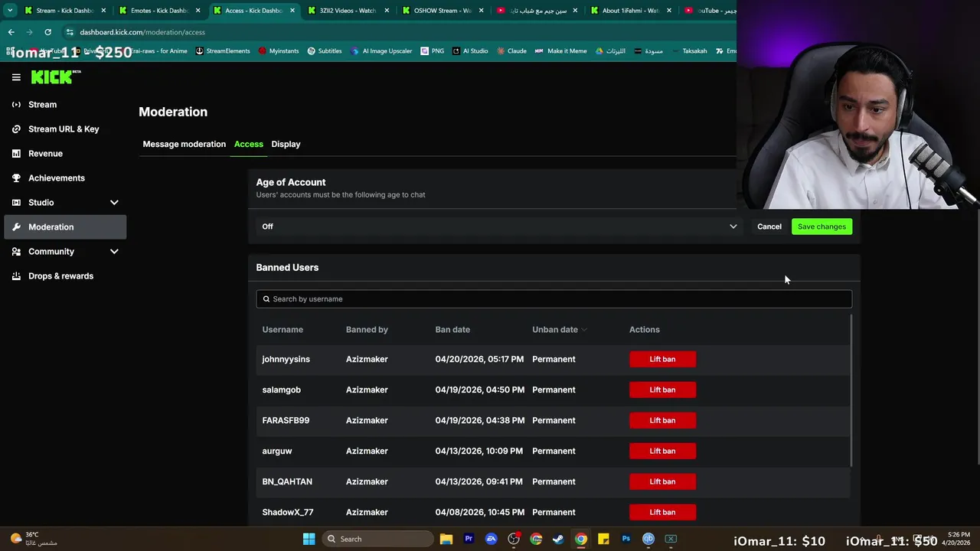Open Subtitles bookmark
Screen dimensions: 980x551
[x=325, y=51]
